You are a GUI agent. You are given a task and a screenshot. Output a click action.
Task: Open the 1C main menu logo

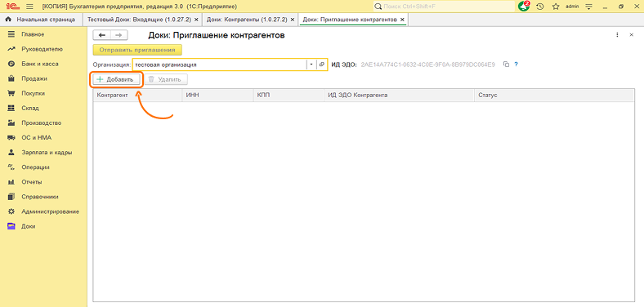pos(13,7)
